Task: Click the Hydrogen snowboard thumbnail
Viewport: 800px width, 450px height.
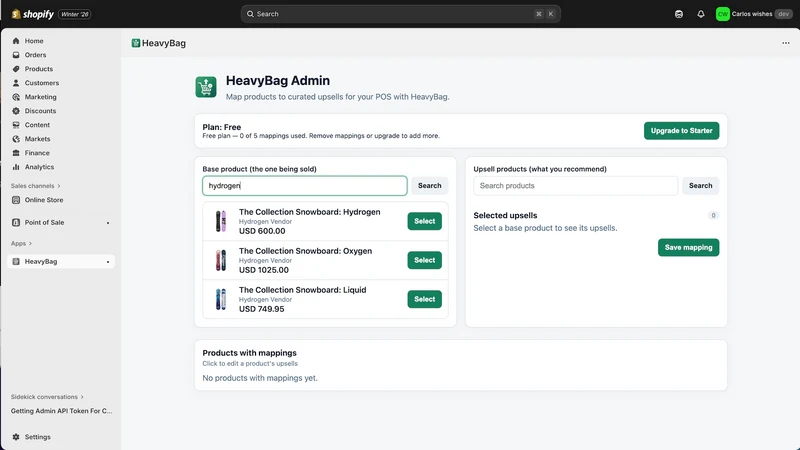Action: (x=221, y=221)
